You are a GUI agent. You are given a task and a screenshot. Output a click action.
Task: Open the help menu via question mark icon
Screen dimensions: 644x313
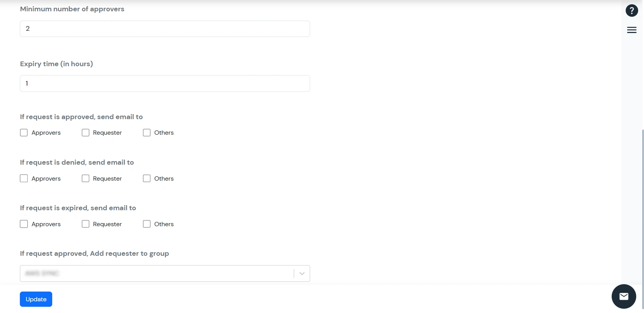click(x=632, y=11)
